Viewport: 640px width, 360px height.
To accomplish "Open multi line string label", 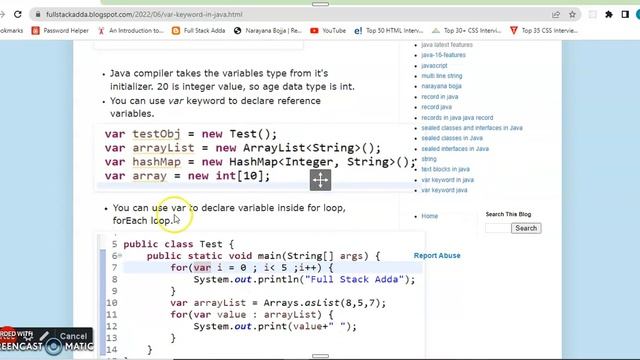I will [442, 76].
